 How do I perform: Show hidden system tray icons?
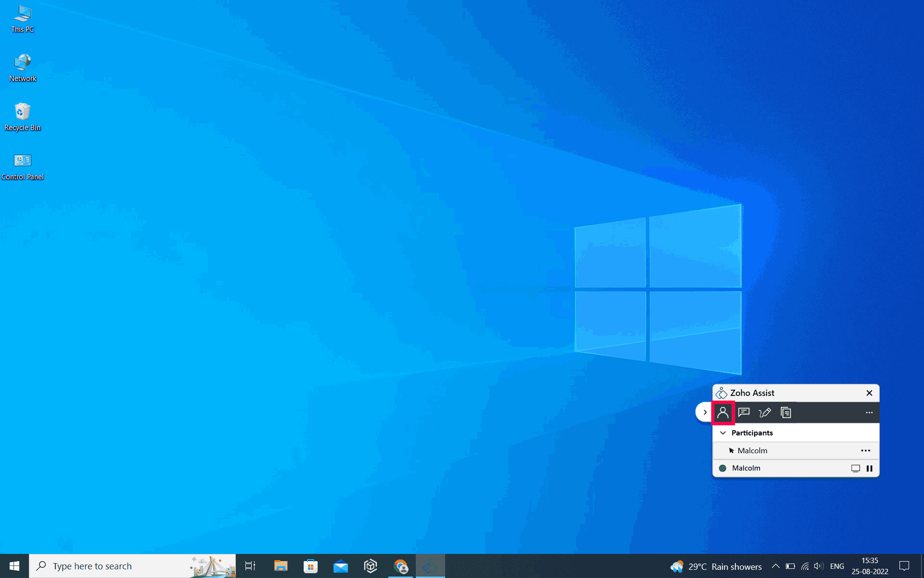tap(775, 566)
